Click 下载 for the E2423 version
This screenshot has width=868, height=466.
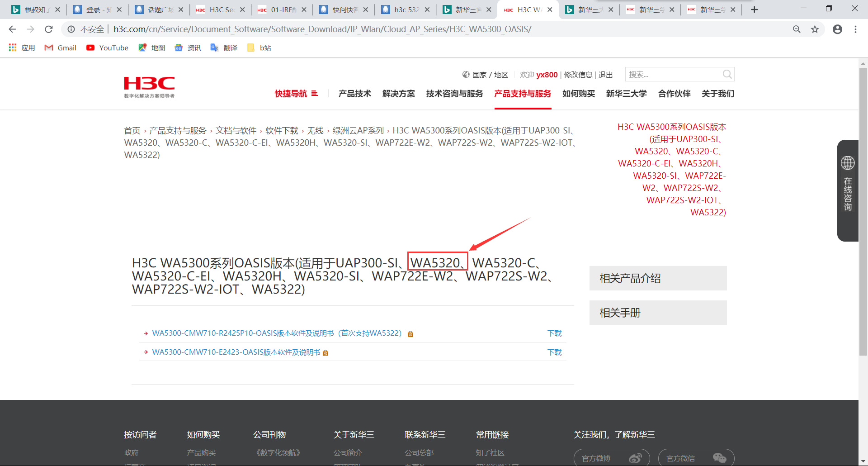554,352
